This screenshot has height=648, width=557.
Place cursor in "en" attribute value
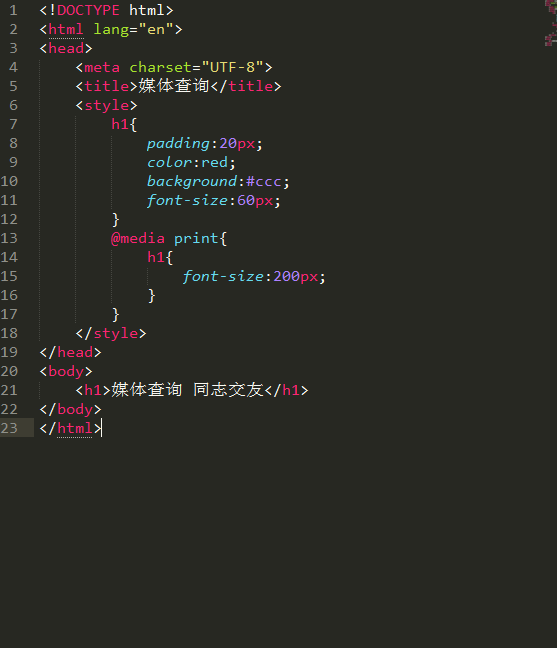coord(156,29)
